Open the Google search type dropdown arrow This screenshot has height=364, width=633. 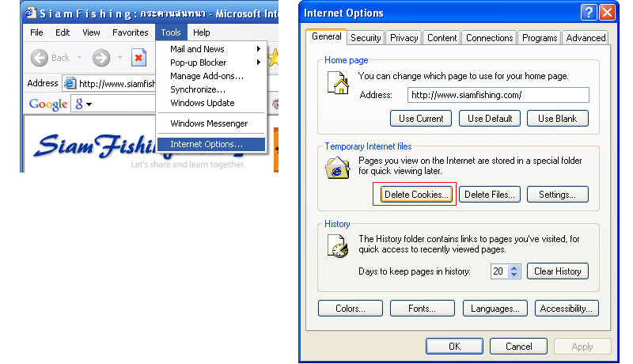[x=89, y=104]
